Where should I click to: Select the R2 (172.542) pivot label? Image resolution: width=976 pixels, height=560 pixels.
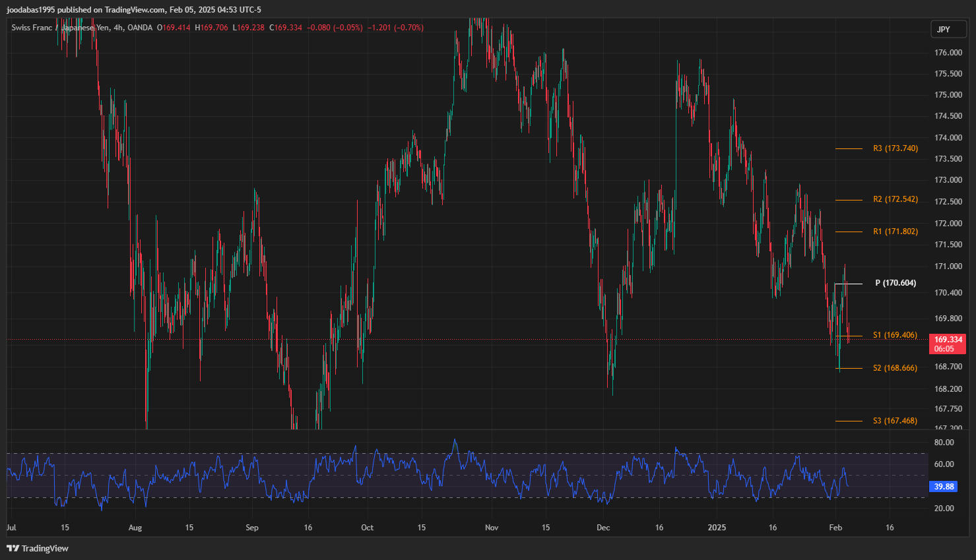(x=895, y=199)
